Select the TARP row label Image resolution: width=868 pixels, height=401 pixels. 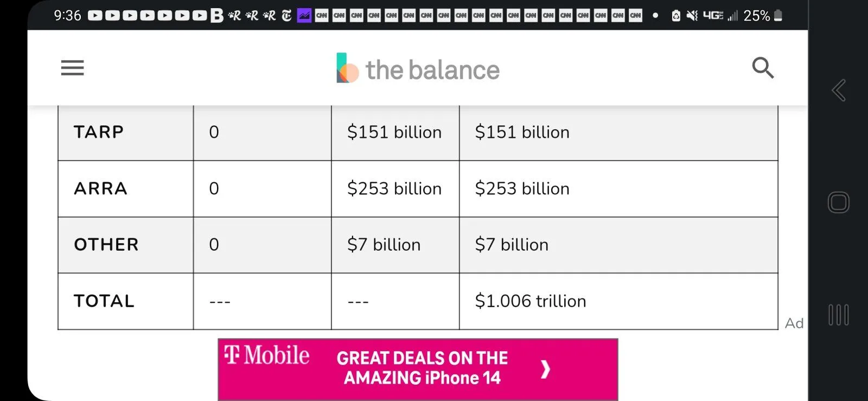click(x=99, y=132)
